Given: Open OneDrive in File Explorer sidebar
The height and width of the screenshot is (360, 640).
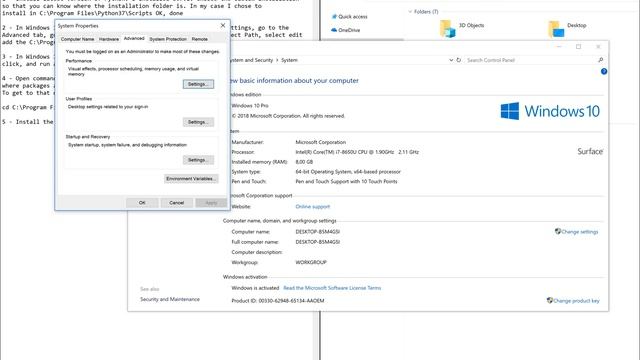Looking at the screenshot, I should (x=346, y=30).
